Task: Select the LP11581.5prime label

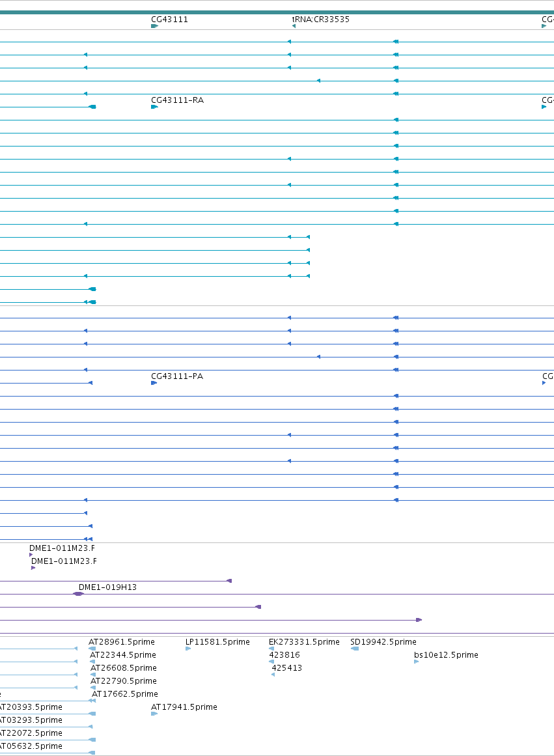Action: point(217,642)
